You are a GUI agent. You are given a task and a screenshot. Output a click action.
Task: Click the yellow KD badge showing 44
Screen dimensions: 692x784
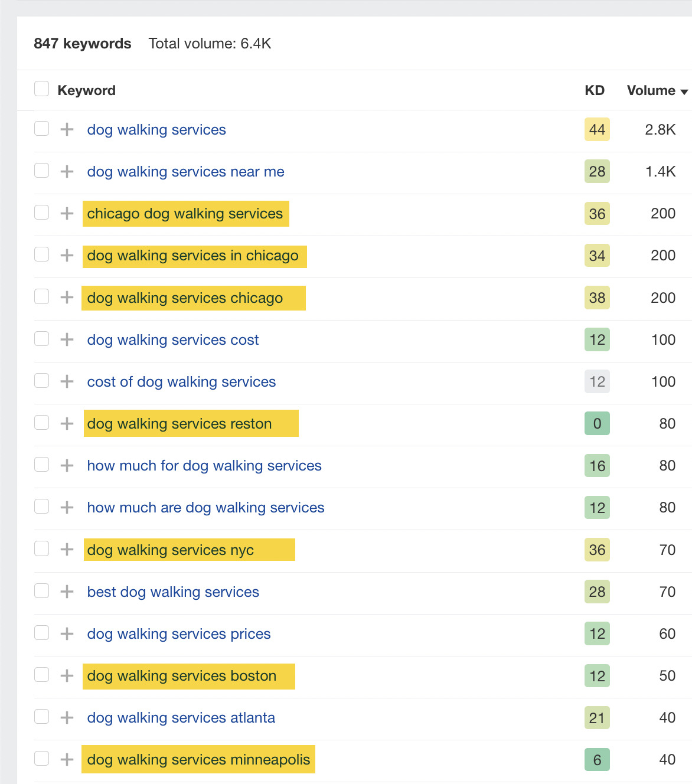point(597,130)
